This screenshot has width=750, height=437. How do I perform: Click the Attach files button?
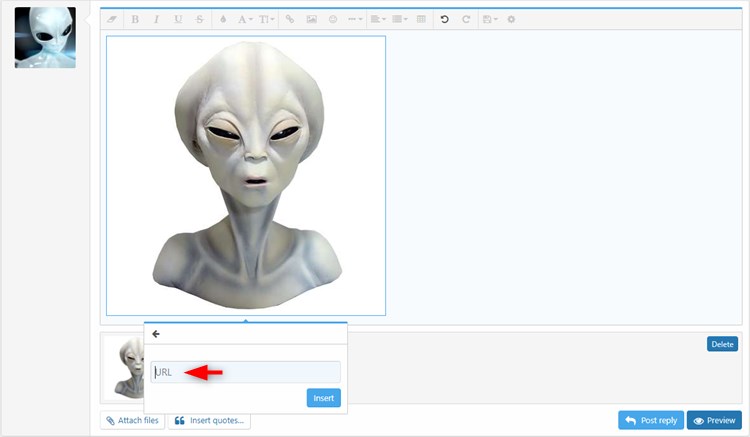tap(132, 421)
